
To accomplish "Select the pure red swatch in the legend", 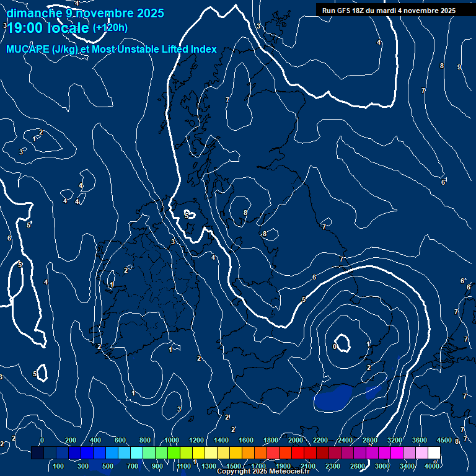I will pyautogui.click(x=297, y=453).
